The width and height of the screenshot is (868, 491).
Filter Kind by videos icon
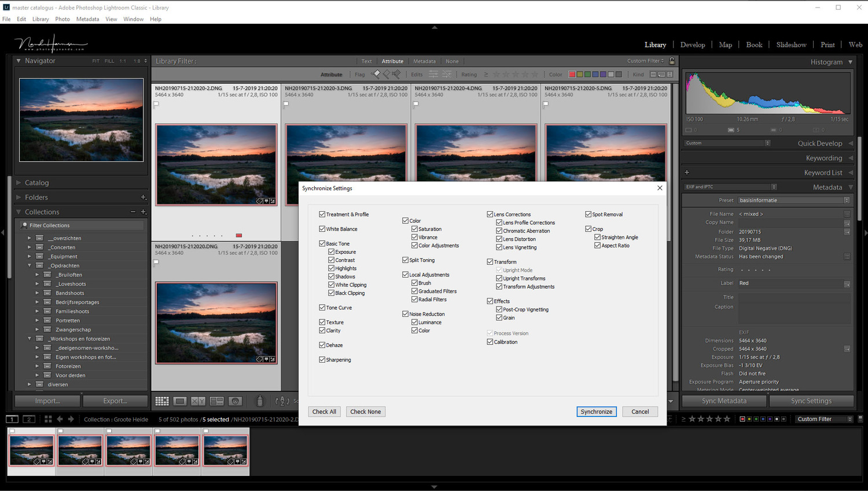(x=670, y=74)
